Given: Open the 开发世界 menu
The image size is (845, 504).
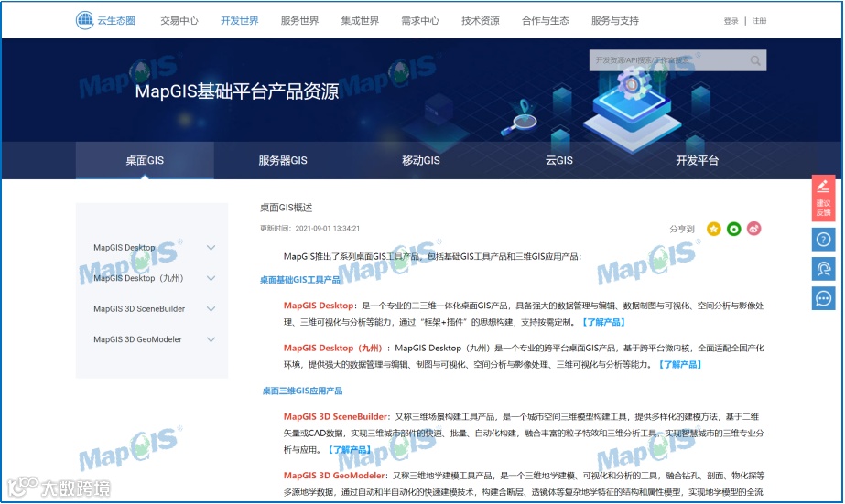Looking at the screenshot, I should 239,21.
